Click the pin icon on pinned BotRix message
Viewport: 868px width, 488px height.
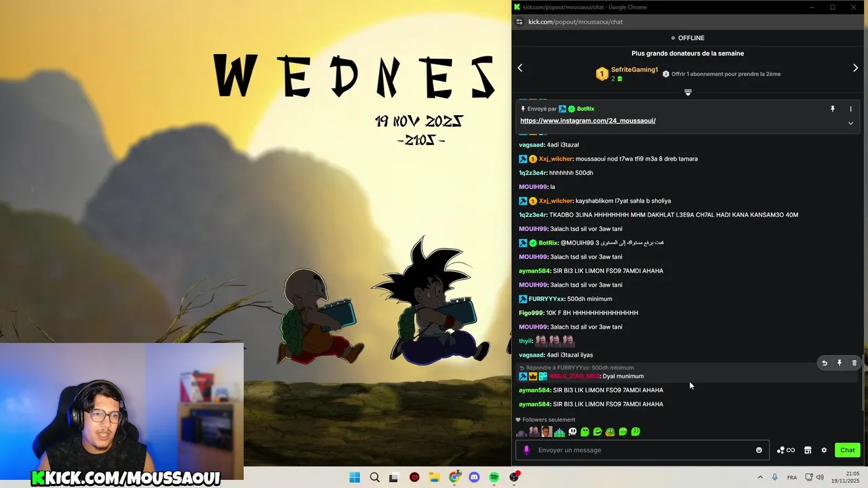(833, 108)
